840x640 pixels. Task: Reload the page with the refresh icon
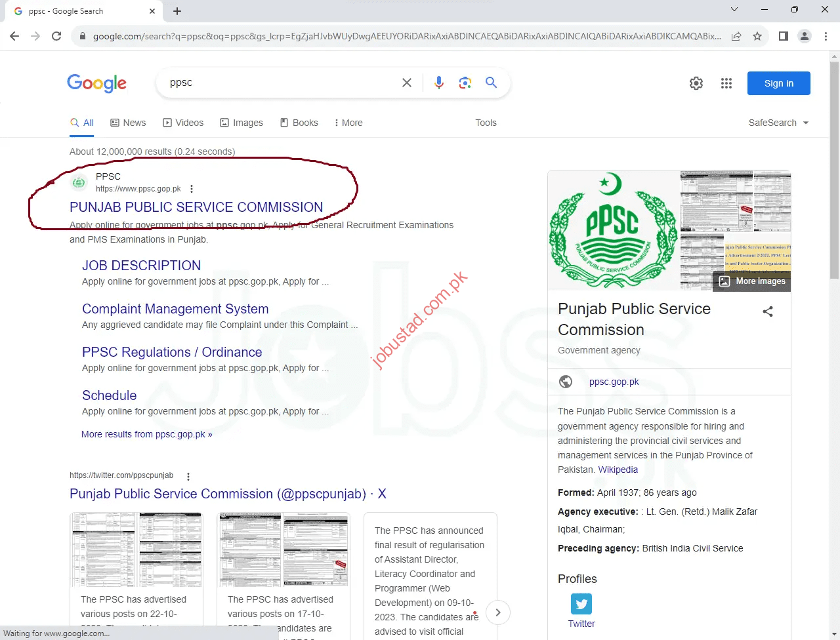pyautogui.click(x=56, y=36)
